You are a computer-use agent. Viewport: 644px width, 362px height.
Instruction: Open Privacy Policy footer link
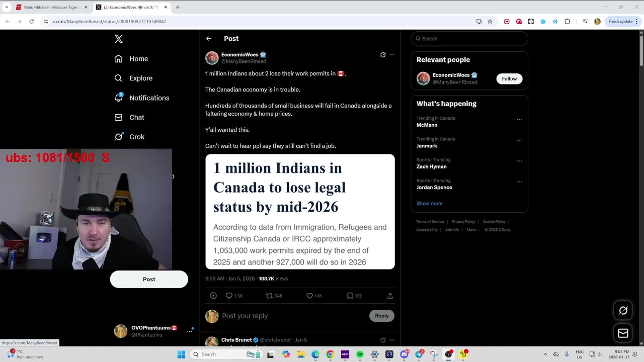pyautogui.click(x=463, y=222)
